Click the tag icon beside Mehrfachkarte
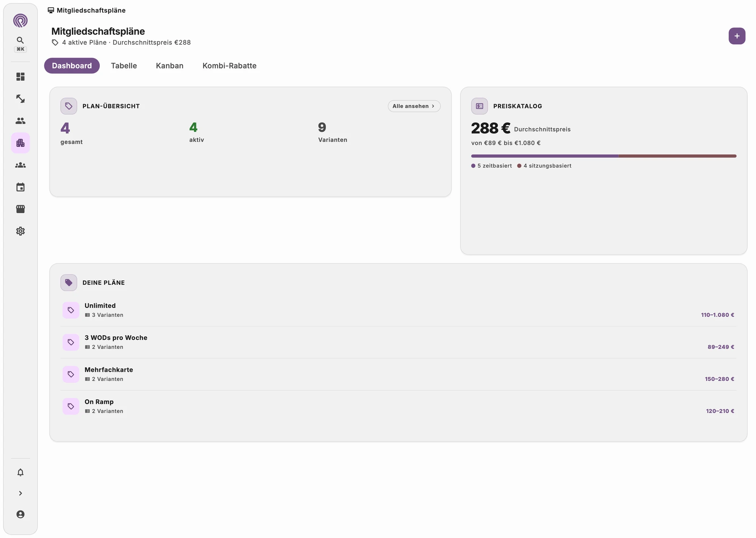 [71, 374]
